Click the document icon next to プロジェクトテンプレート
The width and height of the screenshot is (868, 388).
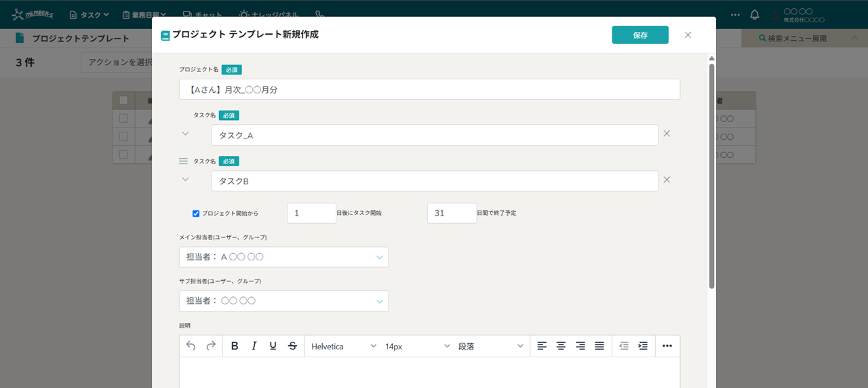pos(20,38)
